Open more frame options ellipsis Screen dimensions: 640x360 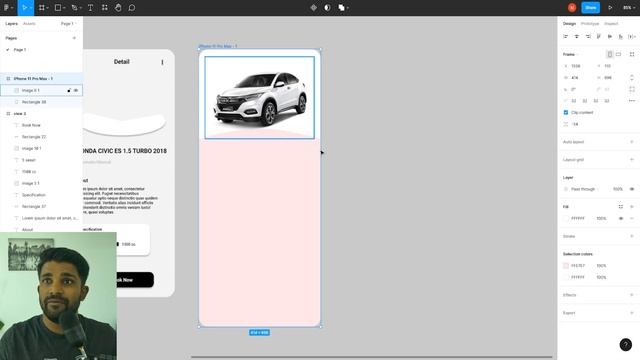coord(632,101)
